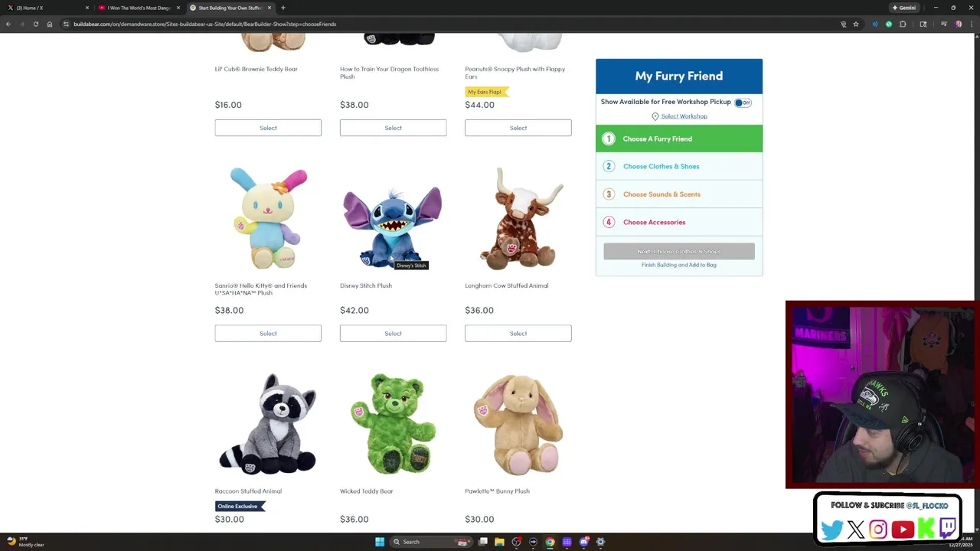Viewport: 980px width, 551px height.
Task: Switch to 'Start Building Your Own Stuffed' tab
Action: [230, 8]
